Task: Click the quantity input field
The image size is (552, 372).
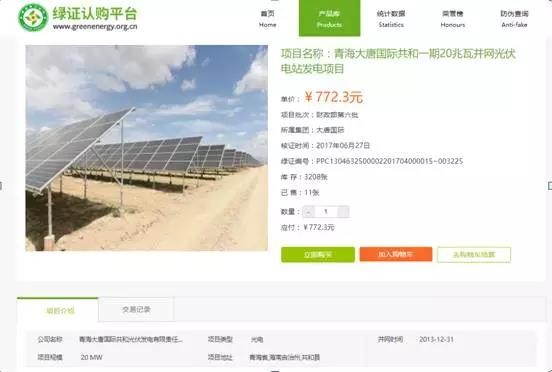Action: coord(326,212)
